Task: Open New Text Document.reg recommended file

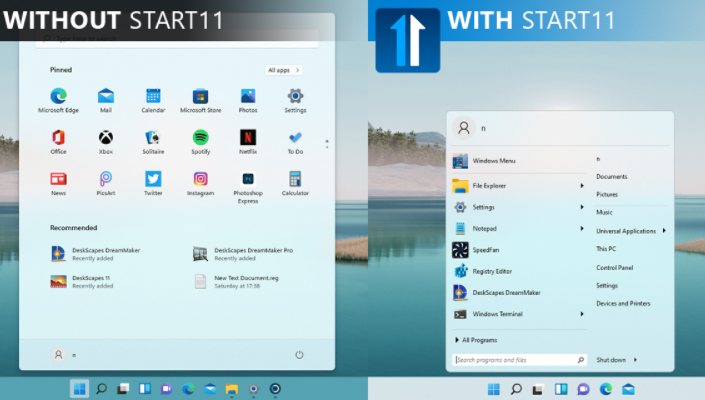Action: 236,281
